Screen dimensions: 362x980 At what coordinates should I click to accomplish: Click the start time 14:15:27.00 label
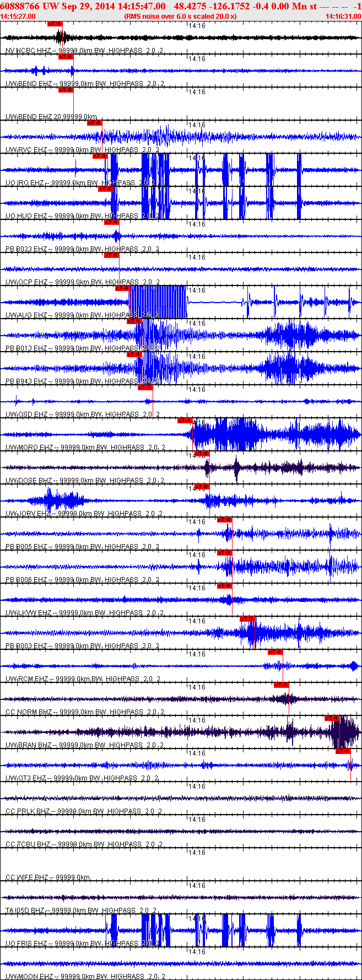point(18,17)
